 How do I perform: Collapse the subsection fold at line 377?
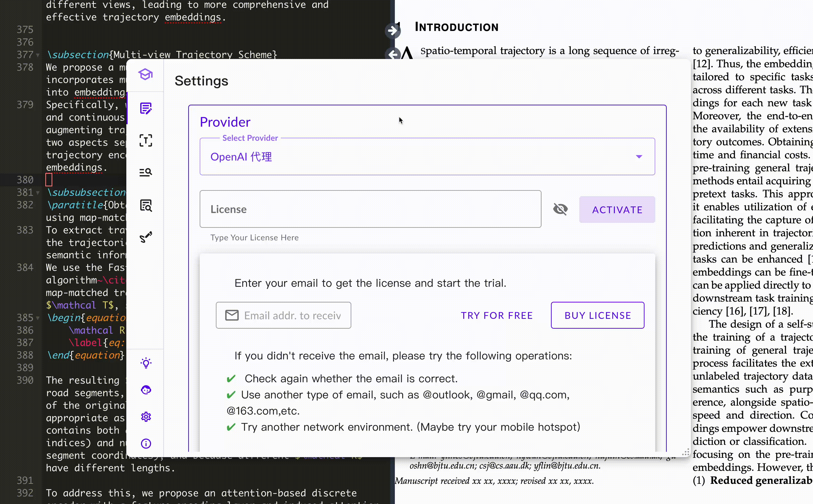pyautogui.click(x=38, y=55)
